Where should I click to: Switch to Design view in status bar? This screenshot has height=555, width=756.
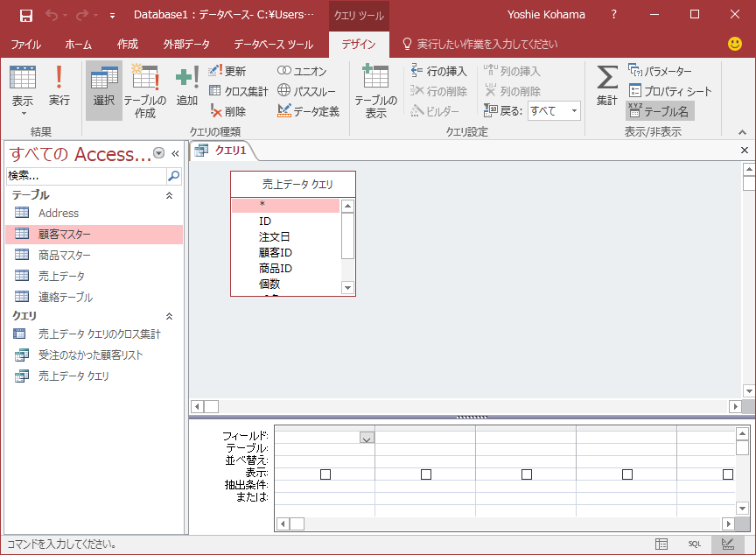pos(727,544)
